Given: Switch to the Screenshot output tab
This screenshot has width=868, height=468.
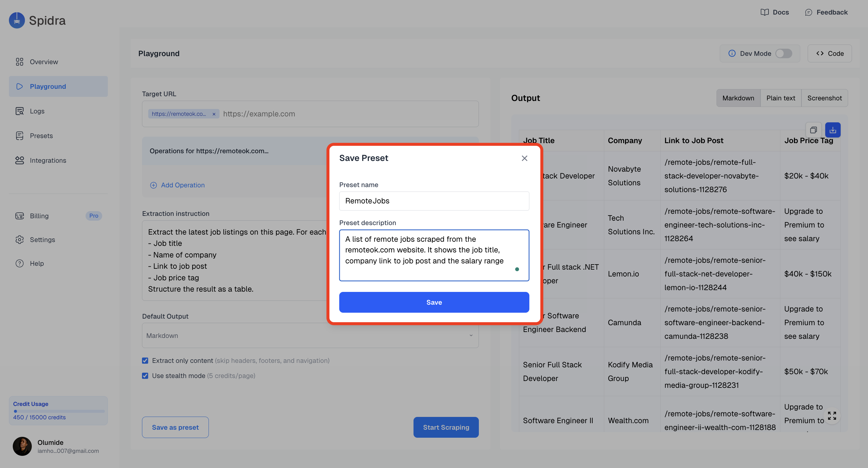Looking at the screenshot, I should [x=824, y=98].
